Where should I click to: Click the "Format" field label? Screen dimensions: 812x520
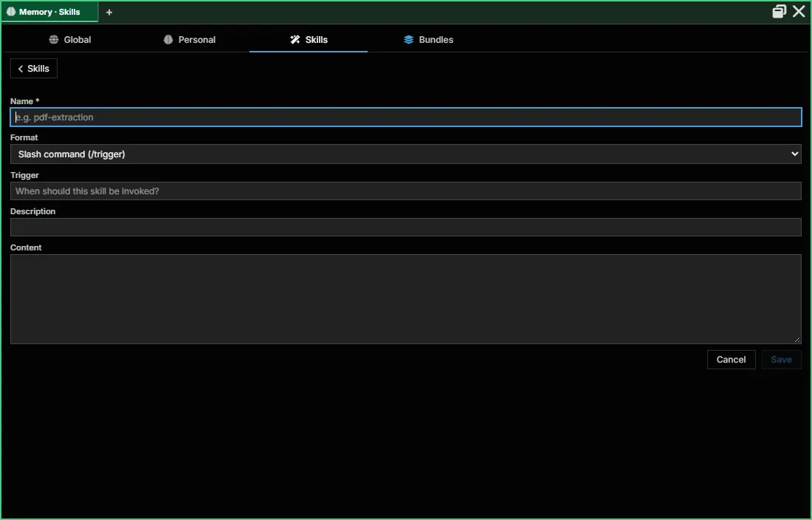pos(24,137)
